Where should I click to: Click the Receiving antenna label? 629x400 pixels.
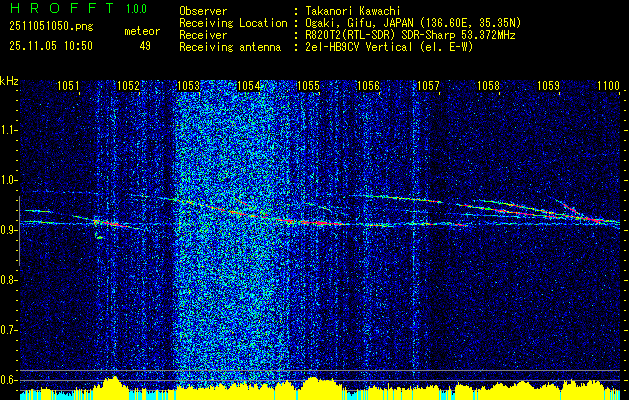pos(230,47)
